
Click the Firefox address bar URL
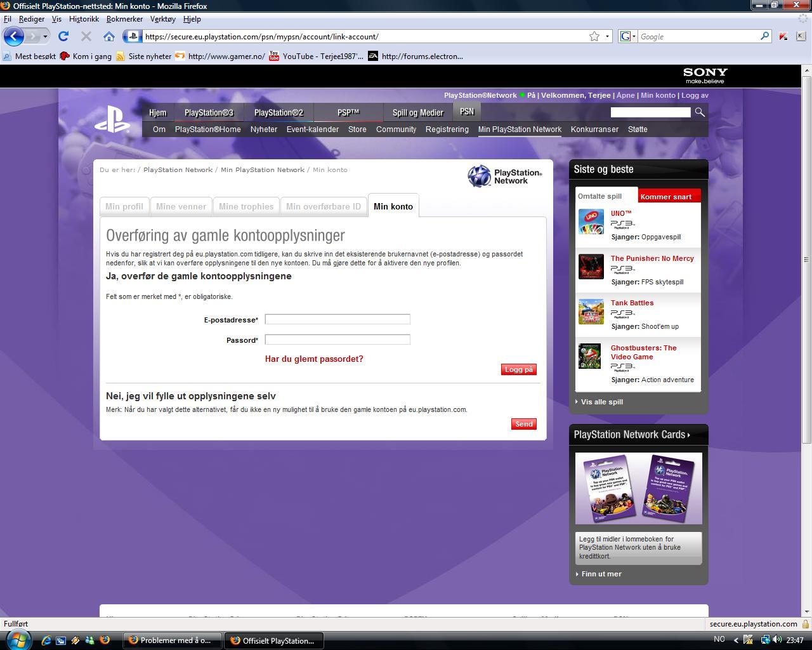[x=261, y=37]
